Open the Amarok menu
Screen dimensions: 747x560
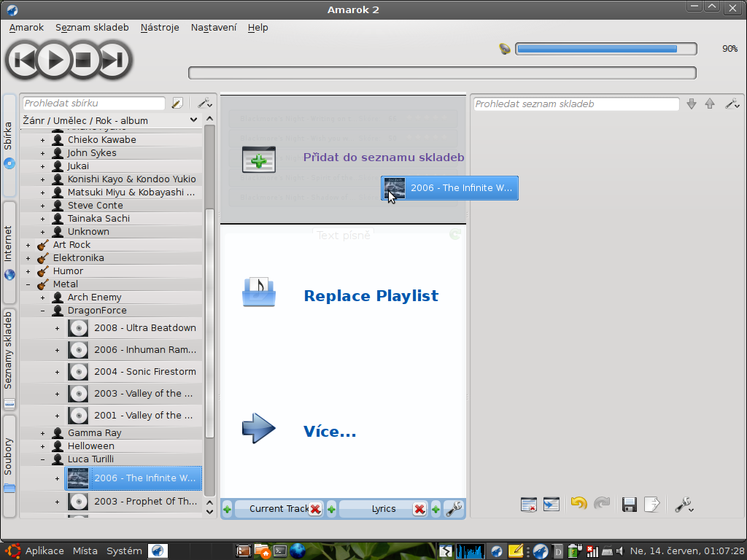pos(26,28)
